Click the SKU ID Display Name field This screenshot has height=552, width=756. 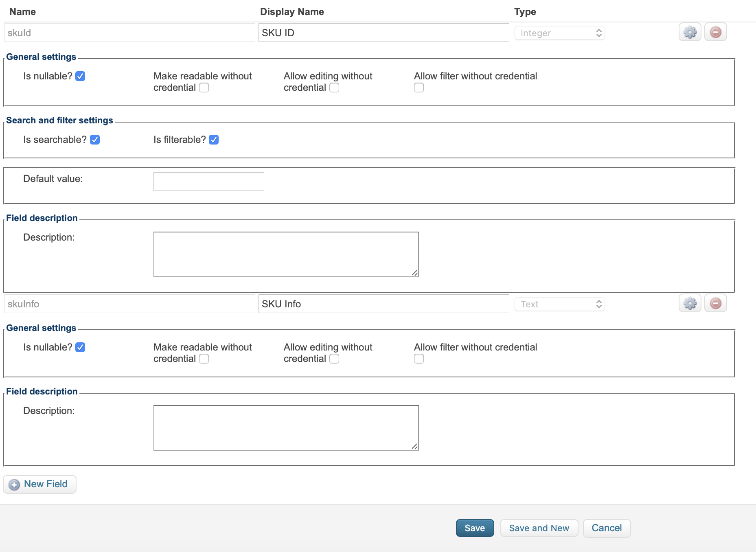click(383, 33)
